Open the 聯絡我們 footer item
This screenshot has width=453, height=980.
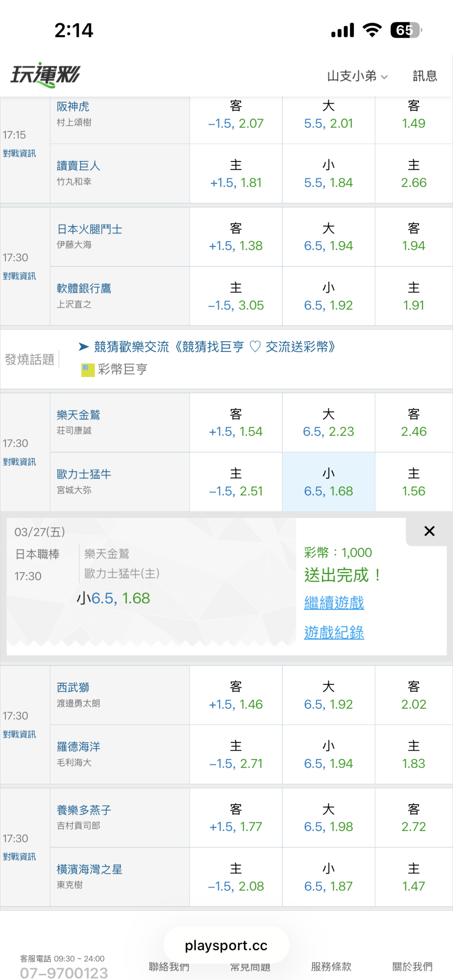pos(169,967)
